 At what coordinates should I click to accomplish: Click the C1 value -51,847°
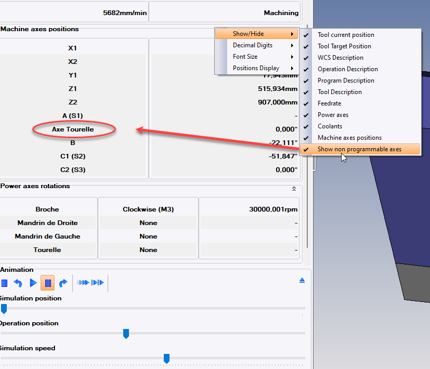[283, 156]
